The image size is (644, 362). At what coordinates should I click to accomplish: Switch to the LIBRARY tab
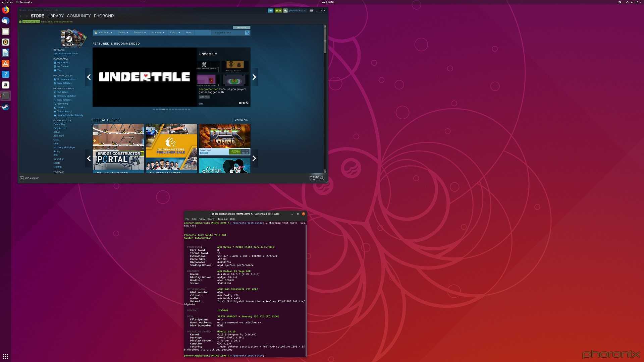click(x=55, y=16)
